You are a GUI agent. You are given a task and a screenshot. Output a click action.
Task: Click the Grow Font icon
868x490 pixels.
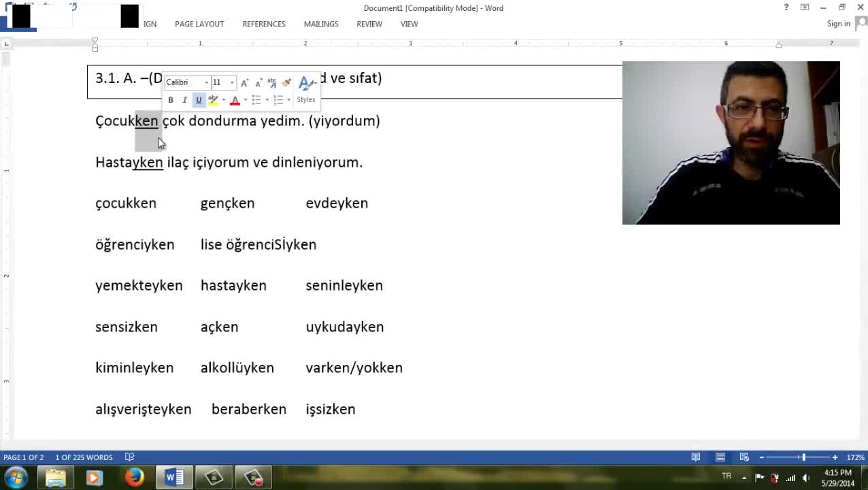click(244, 82)
